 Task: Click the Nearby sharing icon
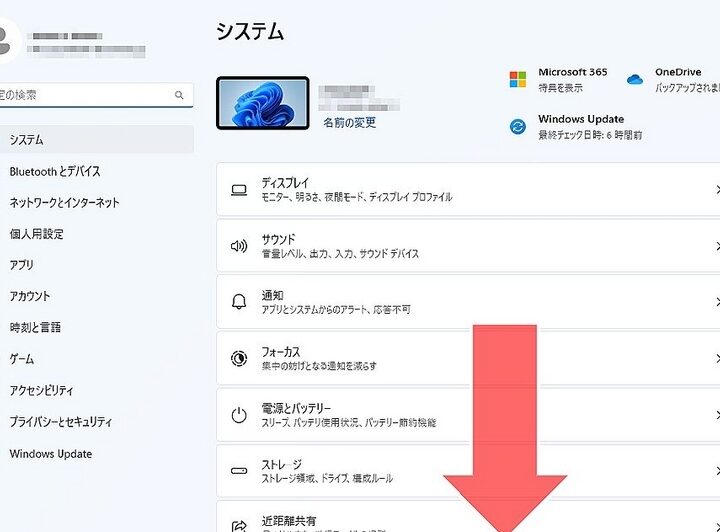(x=239, y=524)
